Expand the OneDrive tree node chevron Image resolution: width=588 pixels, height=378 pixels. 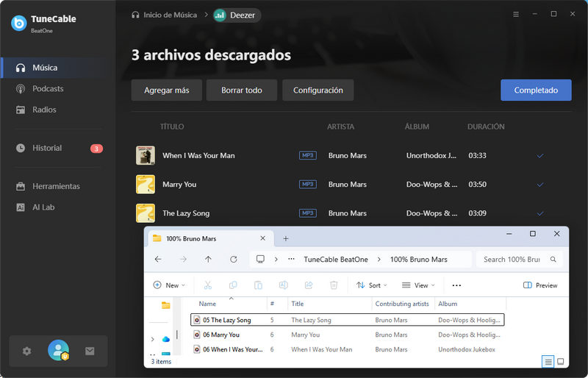pyautogui.click(x=152, y=339)
